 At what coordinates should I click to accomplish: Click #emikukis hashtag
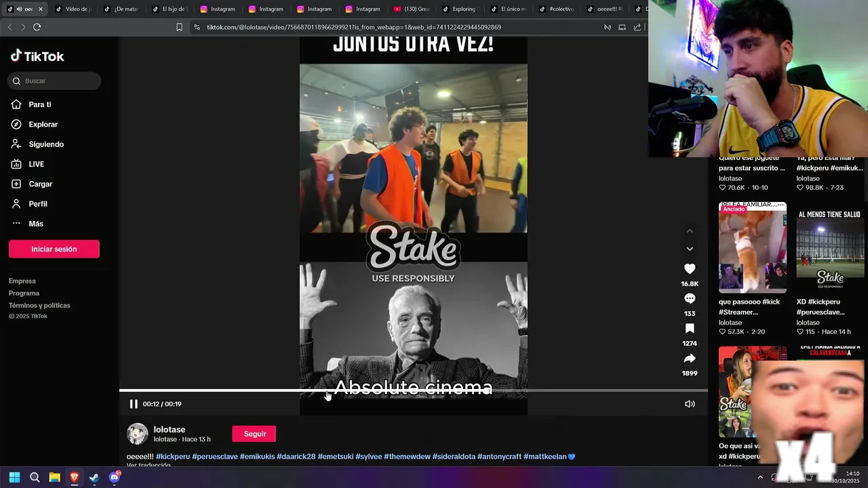[257, 457]
